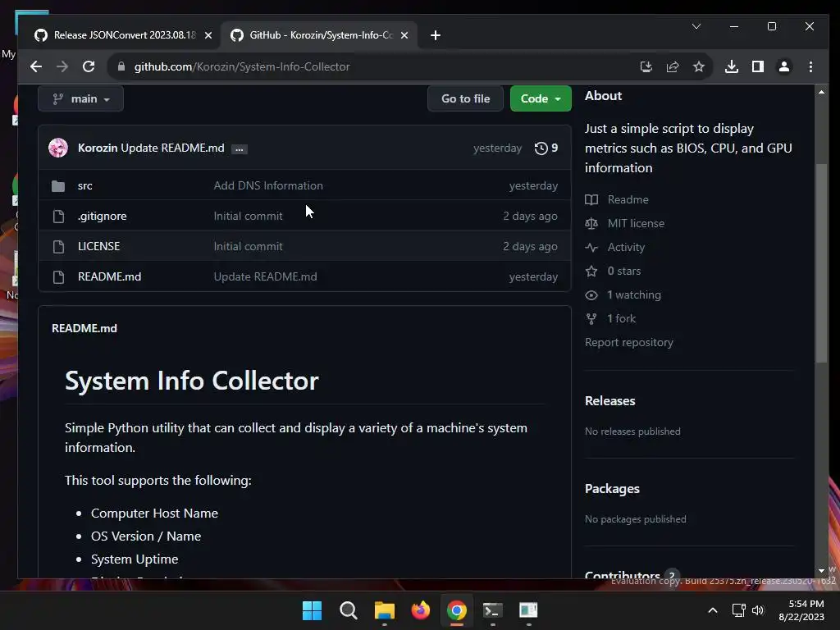
Task: View commit history with 9 commits
Action: [546, 148]
